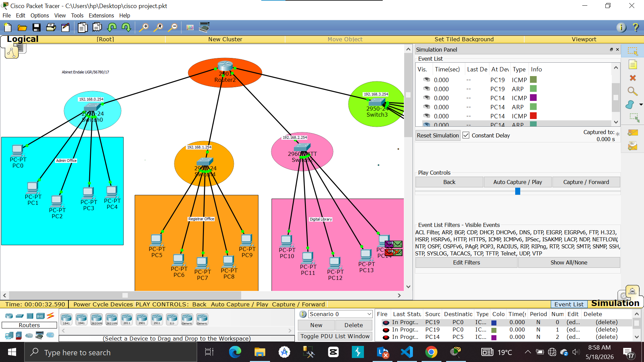Click the New file toolbar icon
Screen dimensions: 644x362
(x=7, y=27)
